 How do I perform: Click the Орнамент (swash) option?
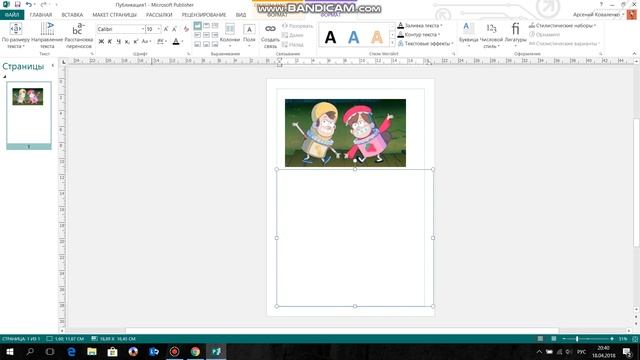[x=544, y=34]
